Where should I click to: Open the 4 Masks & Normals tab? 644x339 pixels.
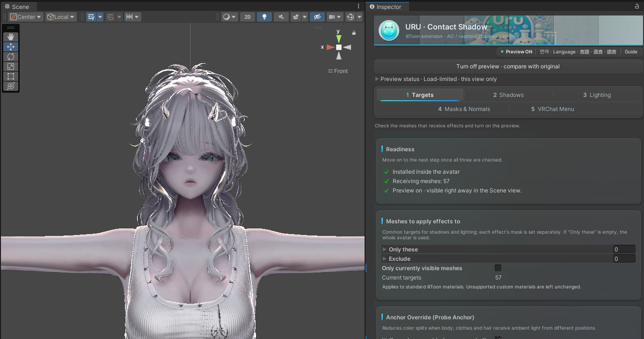click(x=464, y=109)
